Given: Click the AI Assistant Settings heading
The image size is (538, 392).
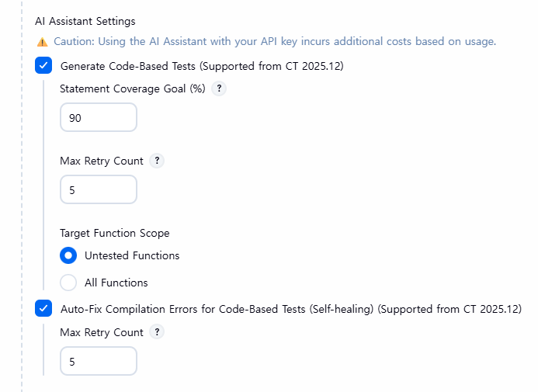Looking at the screenshot, I should [x=85, y=21].
